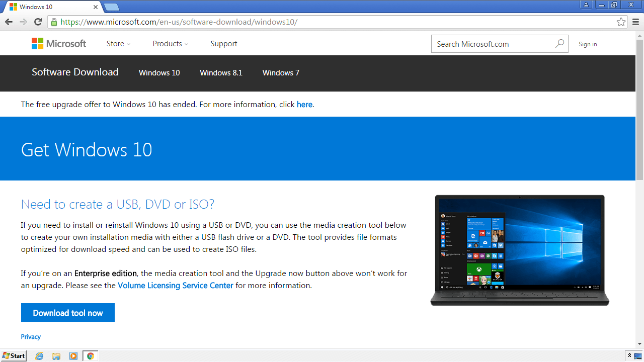Open the Volume Licensing Service Center link
The width and height of the screenshot is (644, 362).
[176, 286]
